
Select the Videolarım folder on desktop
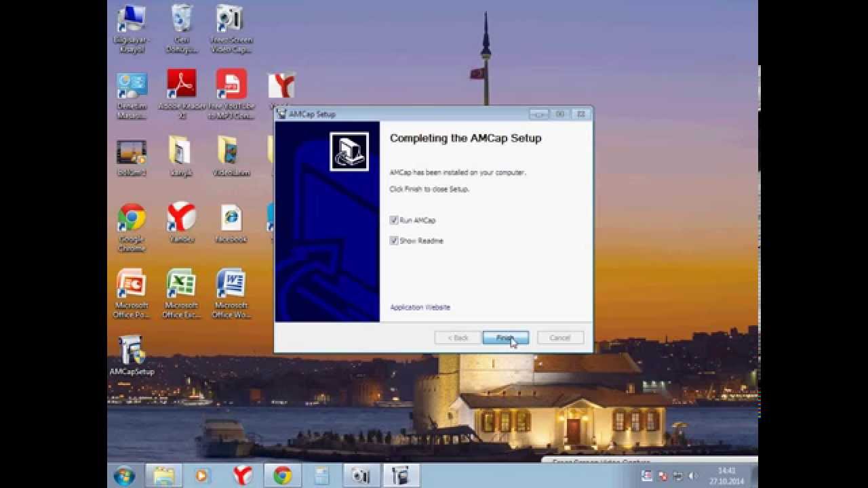point(231,157)
